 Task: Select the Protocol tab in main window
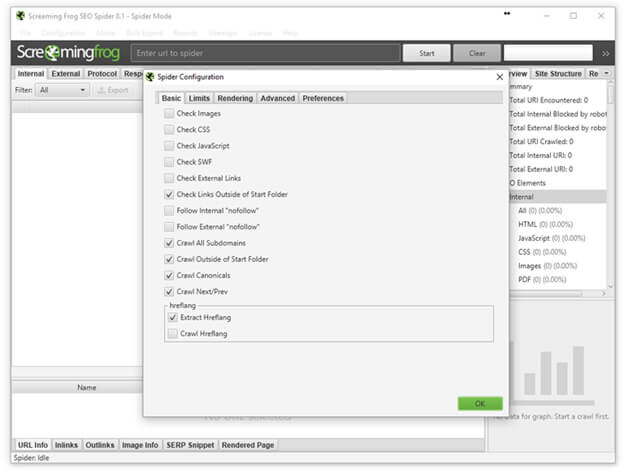click(102, 74)
